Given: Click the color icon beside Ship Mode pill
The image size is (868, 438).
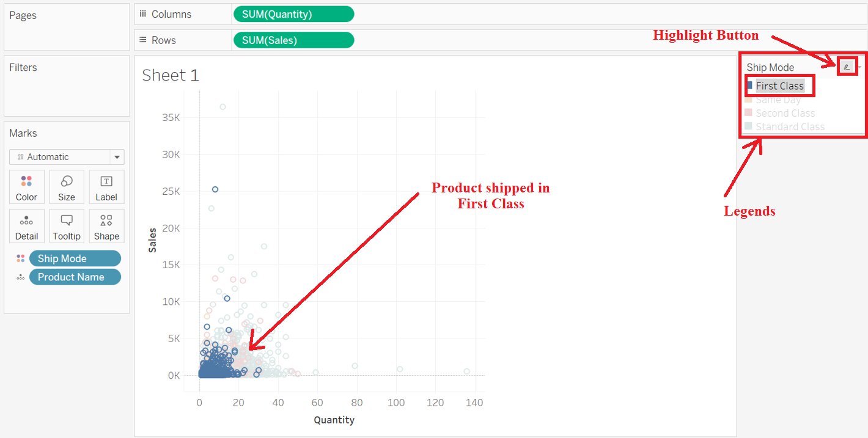Looking at the screenshot, I should click(21, 258).
